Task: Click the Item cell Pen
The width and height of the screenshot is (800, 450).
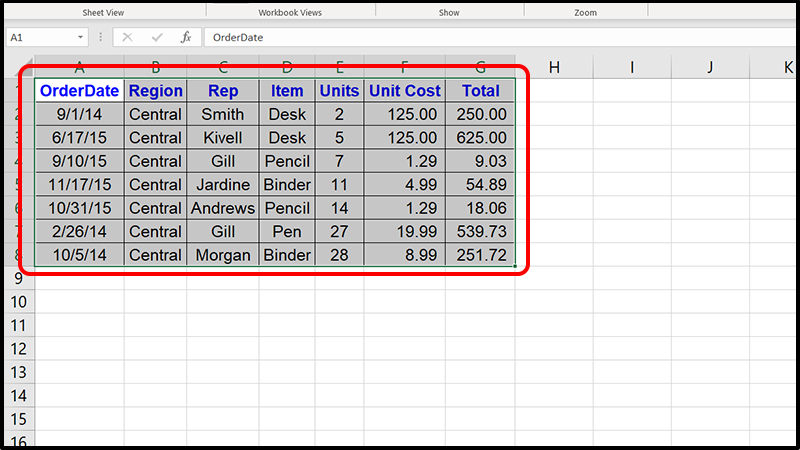Action: [x=287, y=231]
